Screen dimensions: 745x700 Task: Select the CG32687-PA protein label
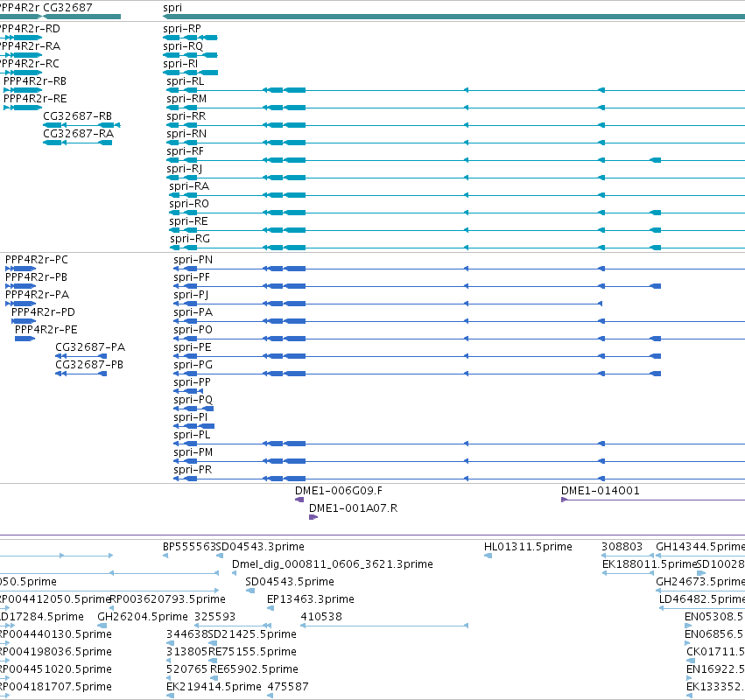pyautogui.click(x=90, y=347)
